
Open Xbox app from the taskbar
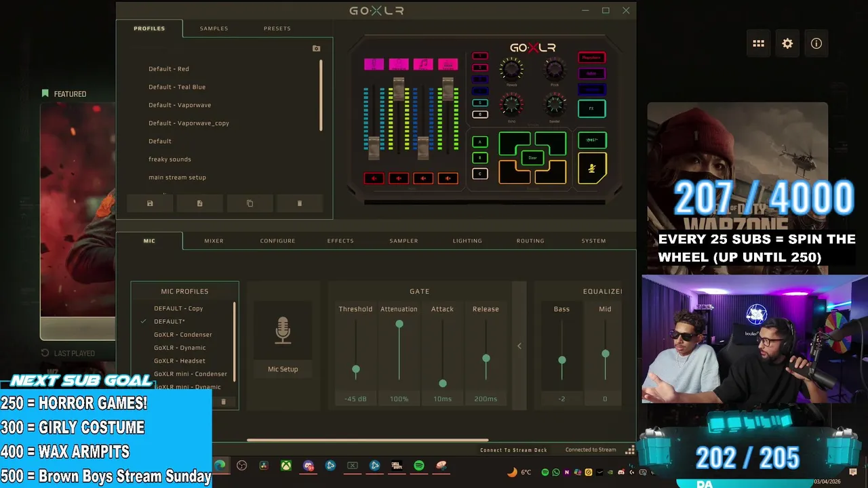click(x=286, y=466)
